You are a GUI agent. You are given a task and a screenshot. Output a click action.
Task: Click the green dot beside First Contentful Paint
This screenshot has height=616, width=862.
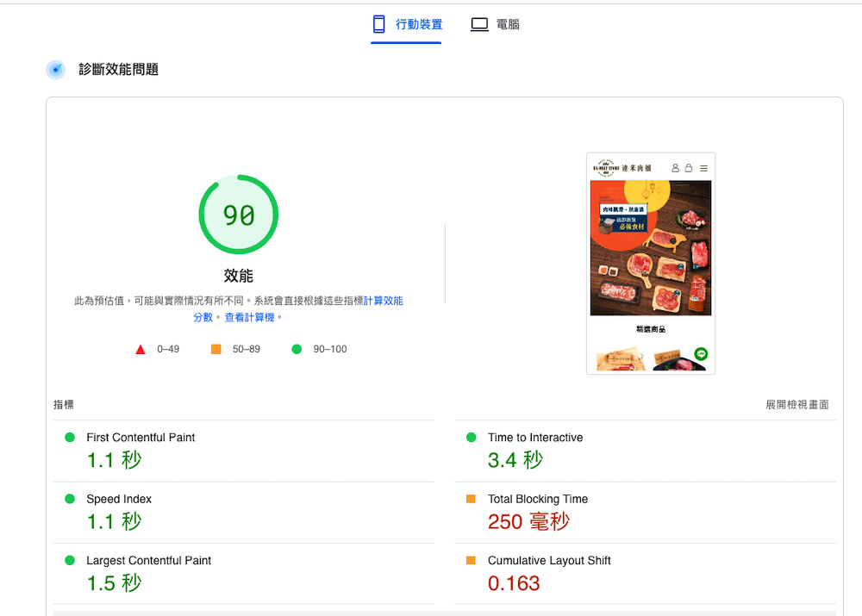[70, 438]
